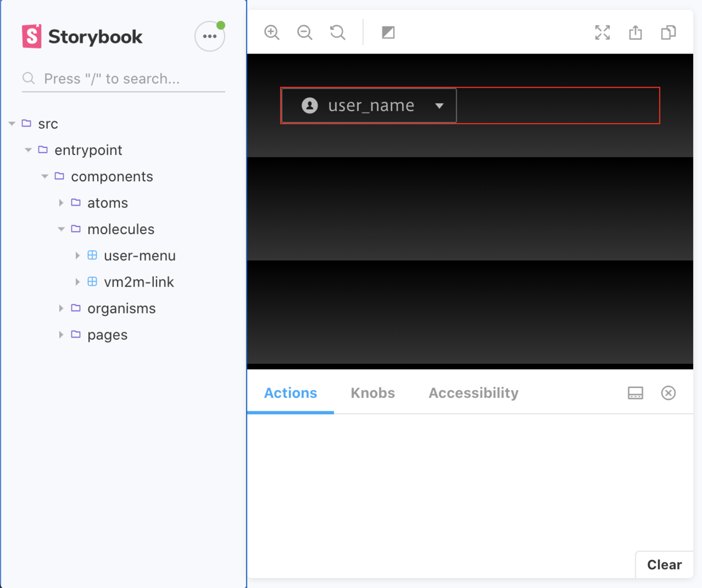702x588 pixels.
Task: Click the Storybook logo
Action: click(82, 36)
